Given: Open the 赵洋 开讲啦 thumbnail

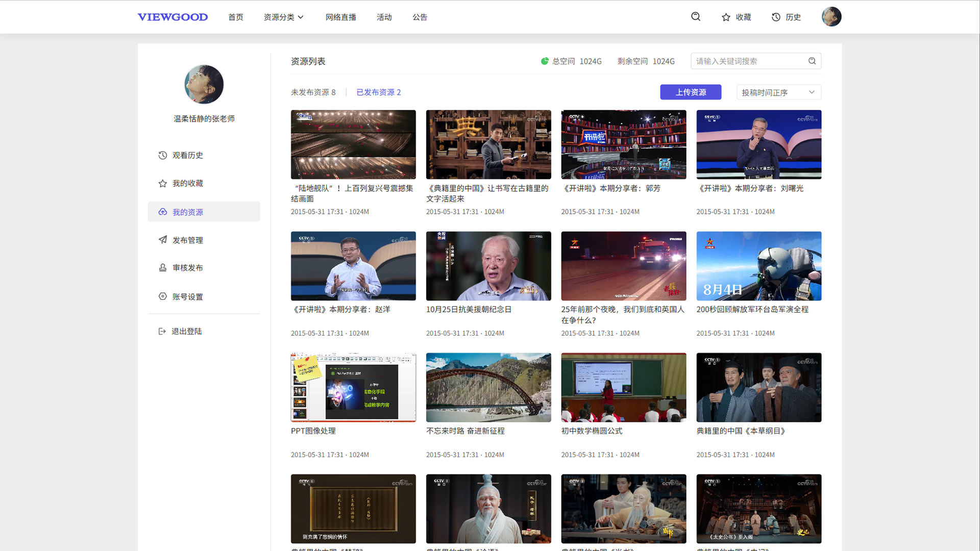Looking at the screenshot, I should pyautogui.click(x=353, y=266).
